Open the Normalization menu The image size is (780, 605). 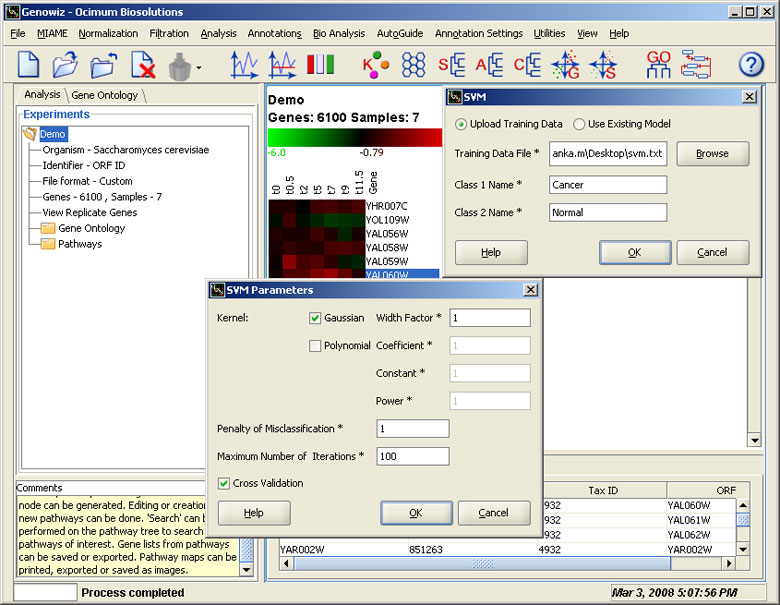108,33
